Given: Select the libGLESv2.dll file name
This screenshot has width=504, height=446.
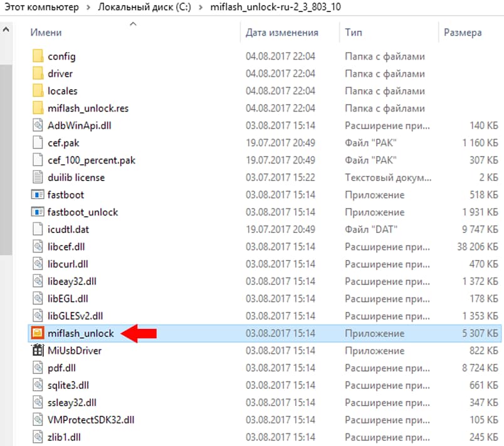Looking at the screenshot, I should coord(75,316).
